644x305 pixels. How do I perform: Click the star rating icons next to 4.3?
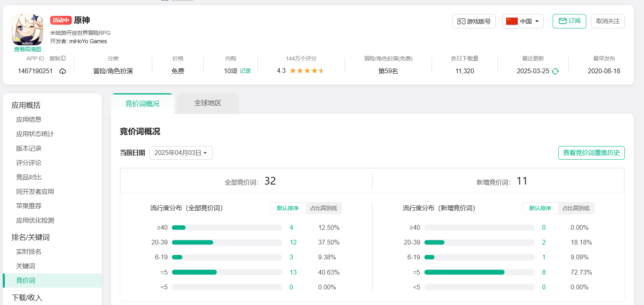pos(307,71)
